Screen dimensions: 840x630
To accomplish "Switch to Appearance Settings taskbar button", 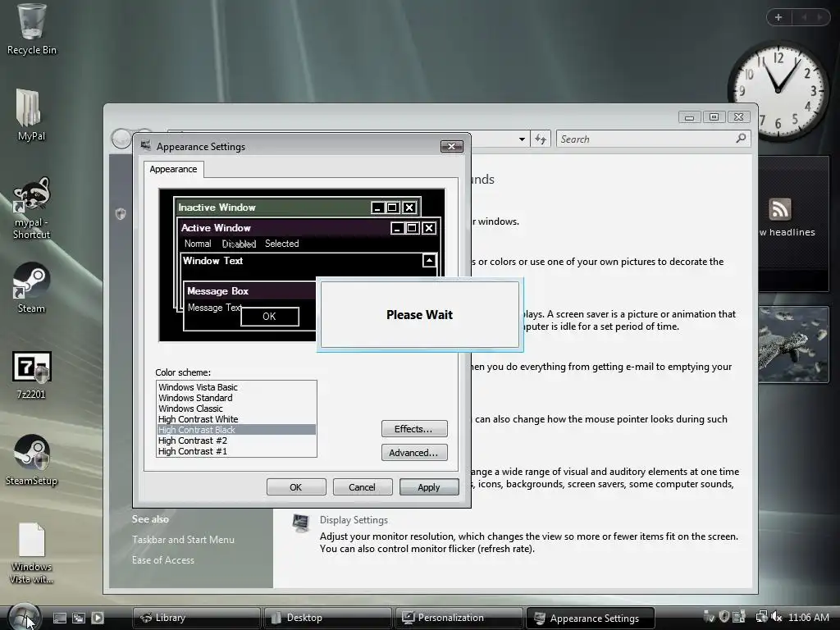I will (x=591, y=618).
